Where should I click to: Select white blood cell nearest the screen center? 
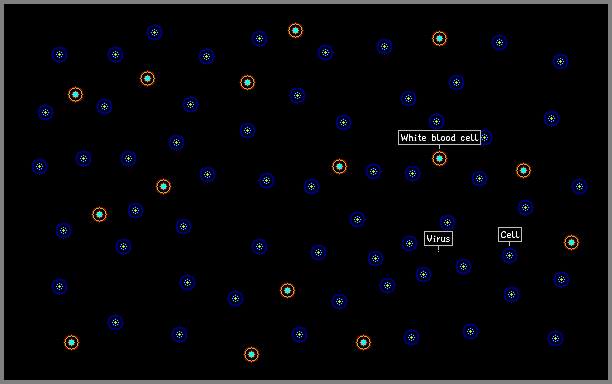coord(339,167)
